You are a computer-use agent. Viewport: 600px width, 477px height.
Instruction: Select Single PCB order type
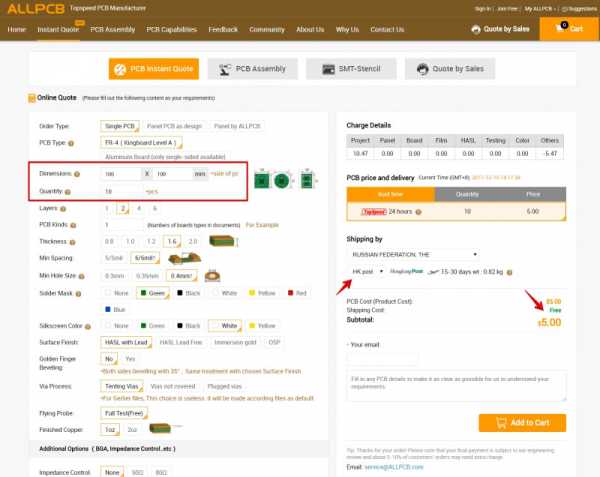[x=120, y=126]
